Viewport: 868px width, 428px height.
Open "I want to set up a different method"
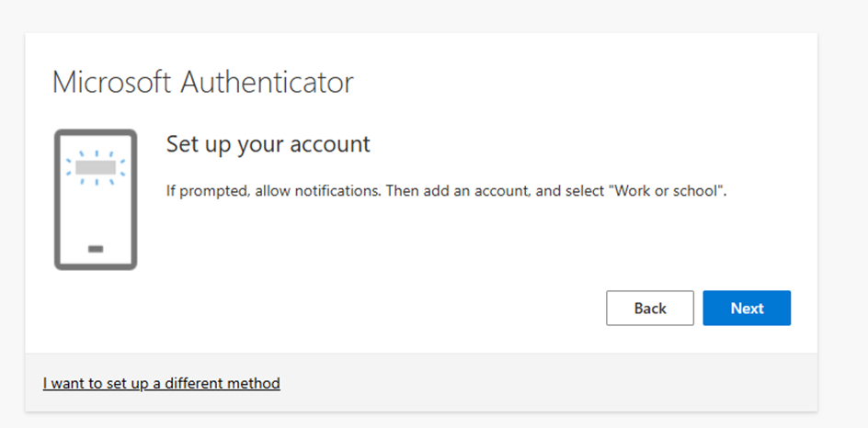[x=161, y=383]
